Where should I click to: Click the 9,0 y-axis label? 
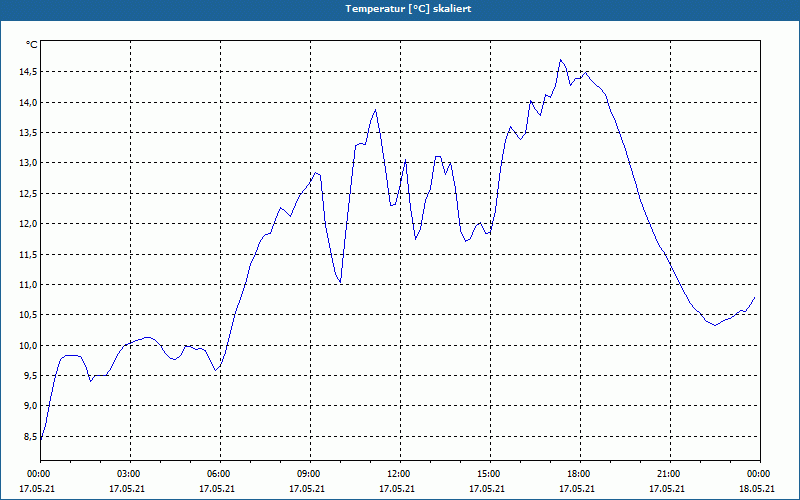click(30, 406)
